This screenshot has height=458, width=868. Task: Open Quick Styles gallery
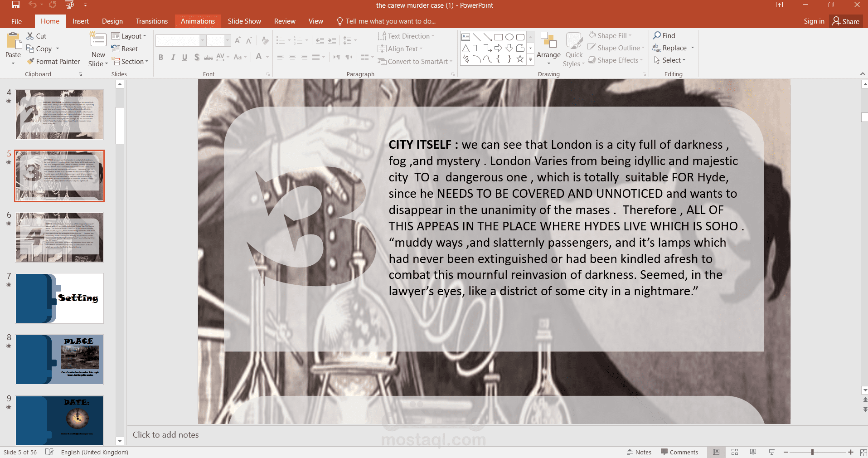point(574,49)
